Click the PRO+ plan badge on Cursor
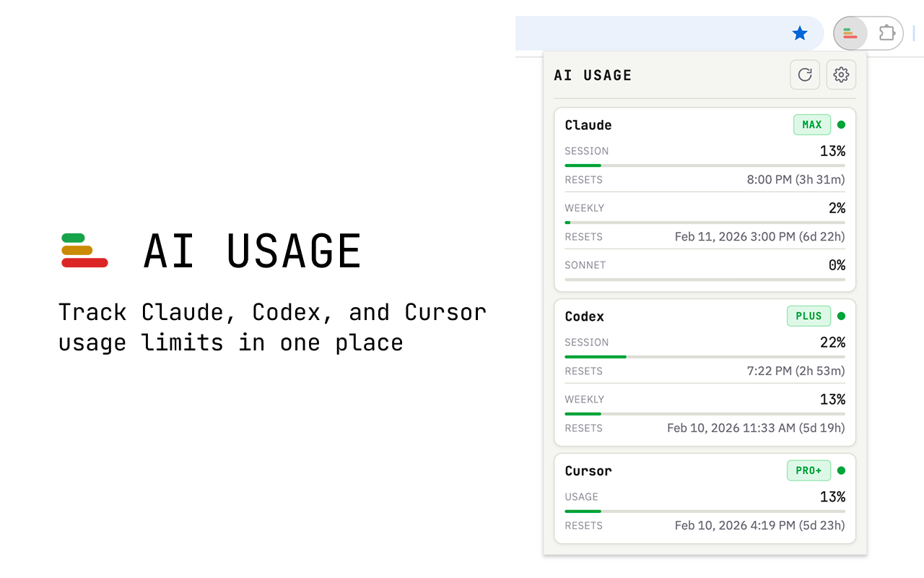The width and height of the screenshot is (924, 578). [808, 470]
